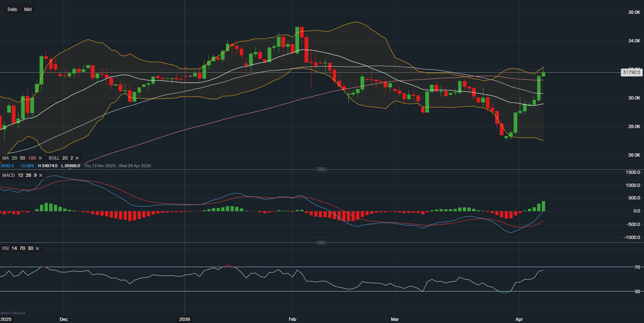Remove the MACD indicator via its X icon
The height and width of the screenshot is (323, 644).
(42, 175)
